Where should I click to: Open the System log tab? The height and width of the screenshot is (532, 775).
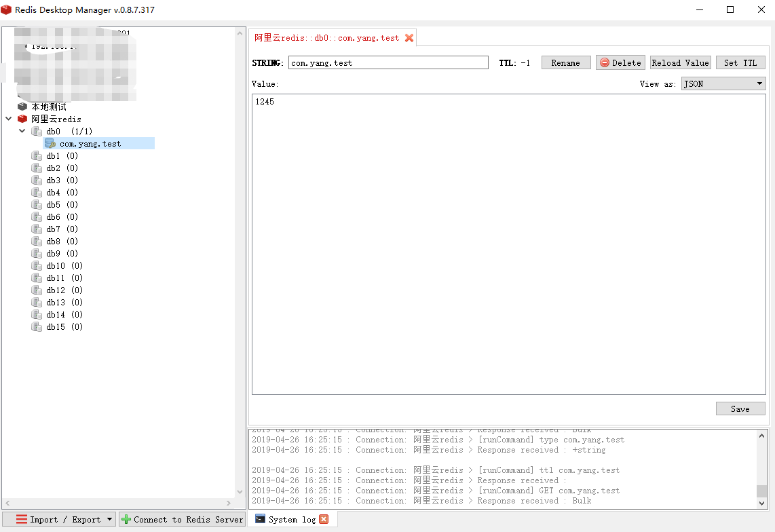pyautogui.click(x=292, y=519)
